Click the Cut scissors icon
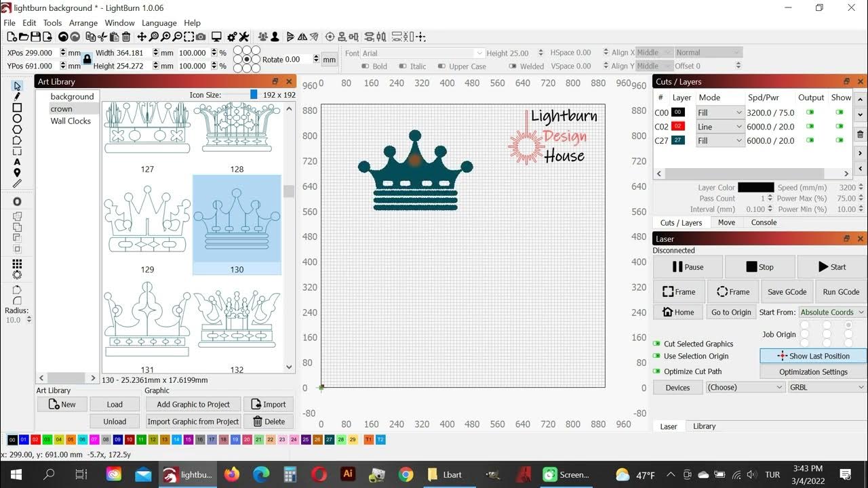This screenshot has height=488, width=868. click(x=102, y=37)
